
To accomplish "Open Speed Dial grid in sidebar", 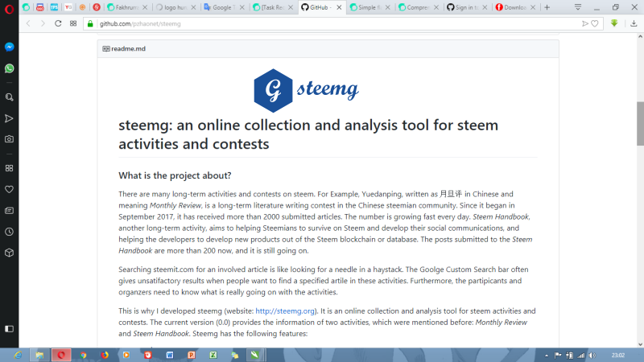I will coord(9,168).
